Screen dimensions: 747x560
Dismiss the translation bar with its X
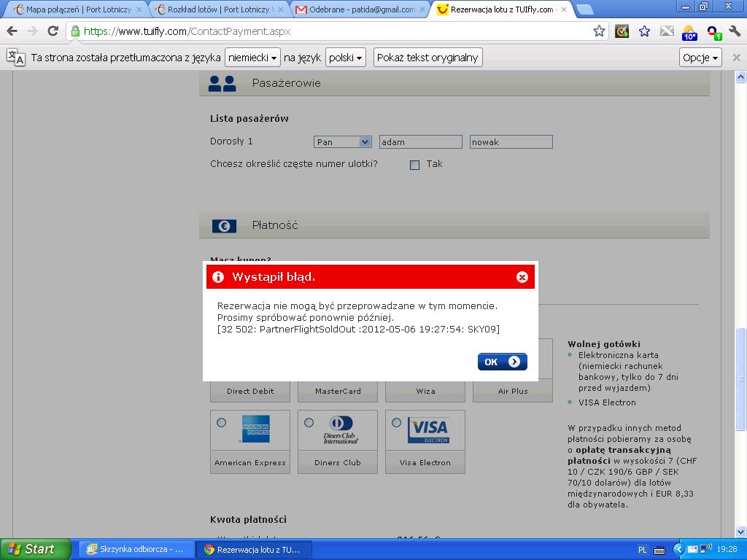click(x=737, y=58)
